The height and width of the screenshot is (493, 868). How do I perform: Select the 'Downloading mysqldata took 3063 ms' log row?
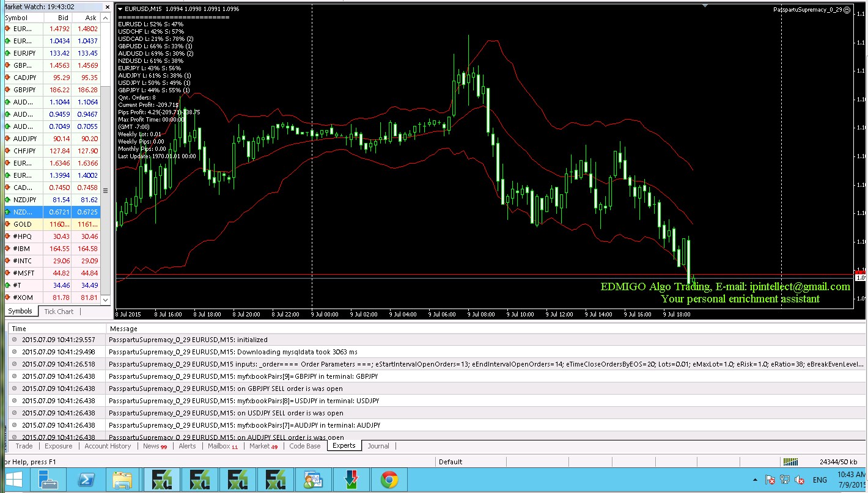(x=438, y=352)
